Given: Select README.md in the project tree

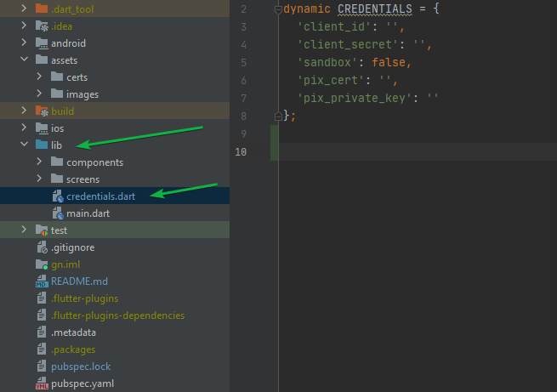Looking at the screenshot, I should point(115,281).
